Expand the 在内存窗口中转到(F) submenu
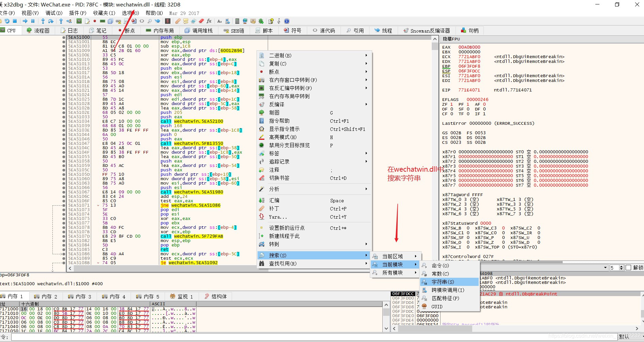Viewport: 644px width, 342px height. point(315,80)
